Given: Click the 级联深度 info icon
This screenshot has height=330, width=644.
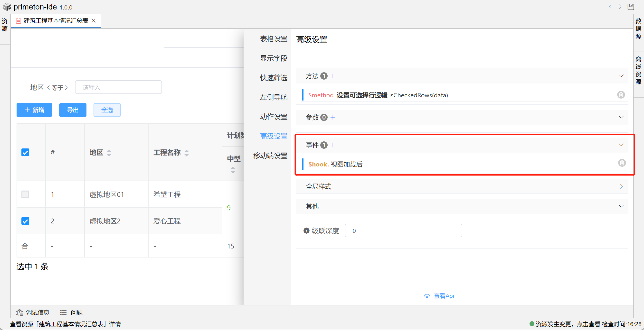Looking at the screenshot, I should (x=306, y=230).
